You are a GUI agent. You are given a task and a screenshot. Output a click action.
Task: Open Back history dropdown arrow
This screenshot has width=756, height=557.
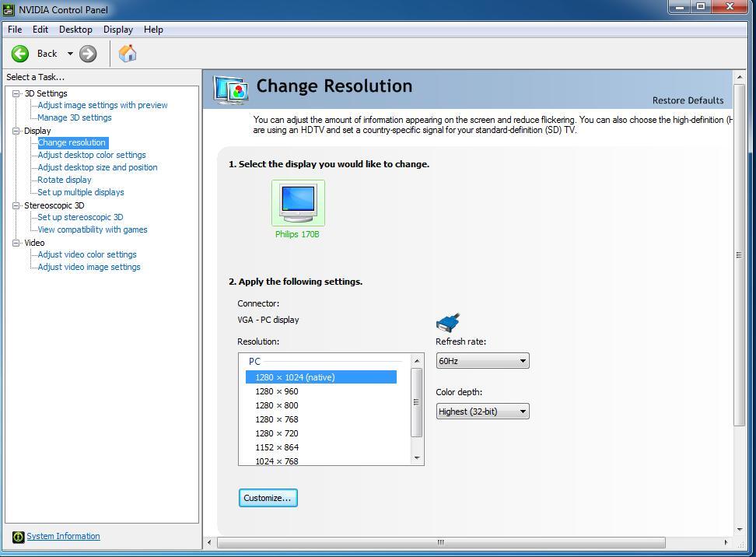click(x=71, y=54)
